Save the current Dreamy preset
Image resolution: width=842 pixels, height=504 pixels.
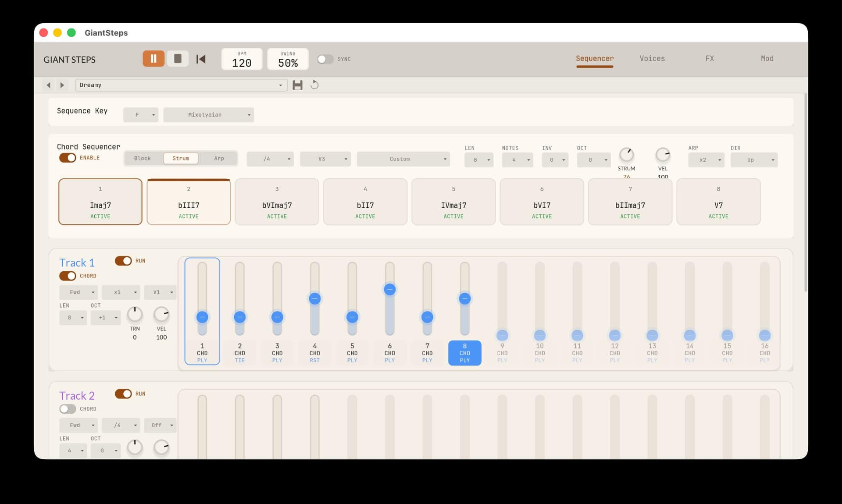298,85
